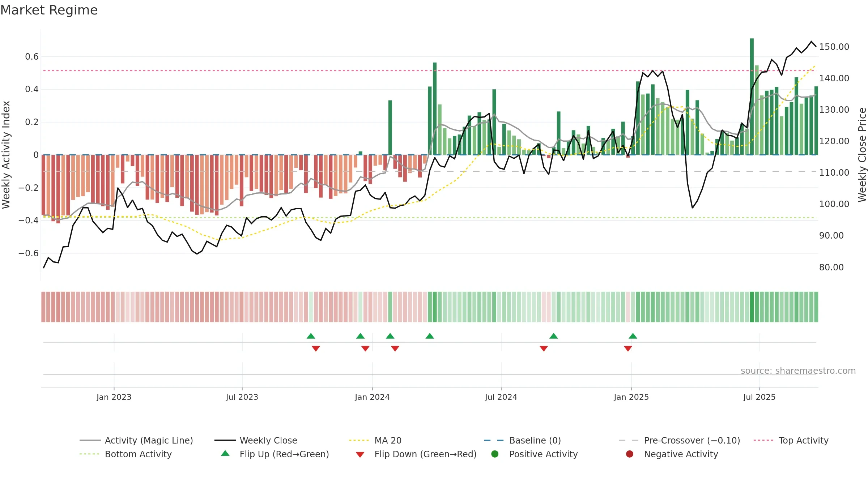The width and height of the screenshot is (868, 488).
Task: Click the −0.6 activity index tick label
Action: point(29,253)
